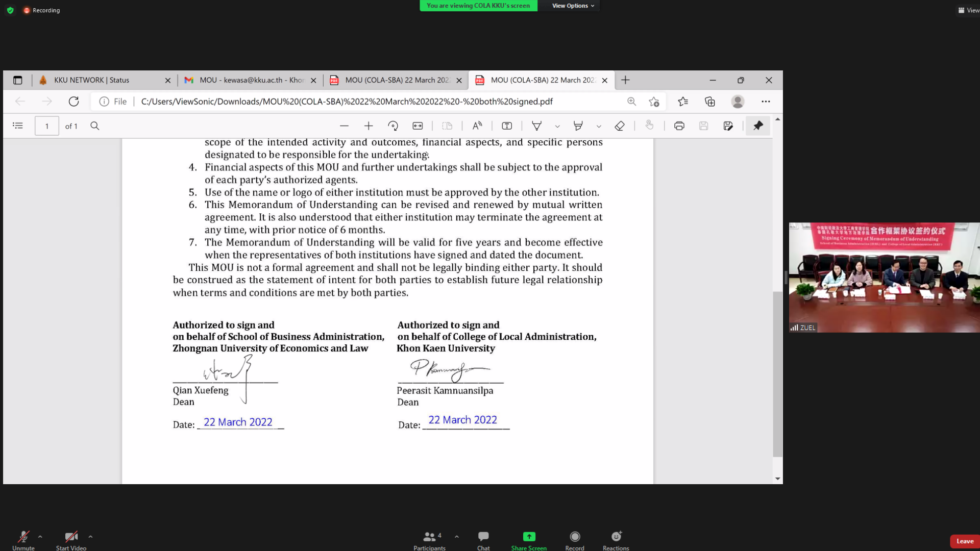Select the Add text tool

507,126
